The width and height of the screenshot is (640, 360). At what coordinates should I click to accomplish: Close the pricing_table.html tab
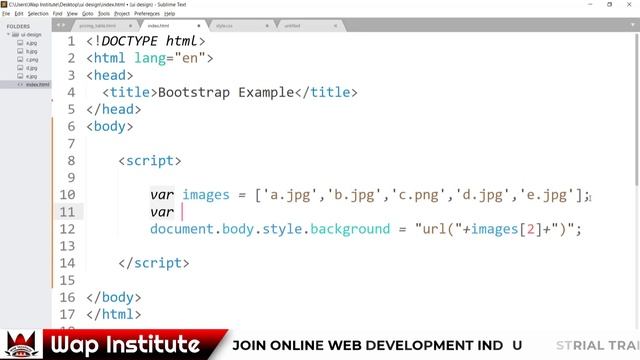click(x=131, y=26)
